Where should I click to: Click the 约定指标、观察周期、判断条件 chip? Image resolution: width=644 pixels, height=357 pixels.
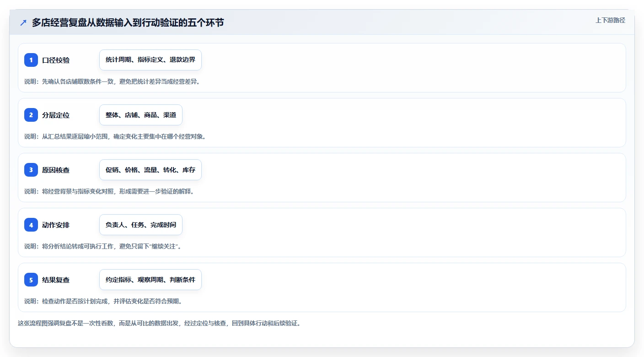[150, 280]
